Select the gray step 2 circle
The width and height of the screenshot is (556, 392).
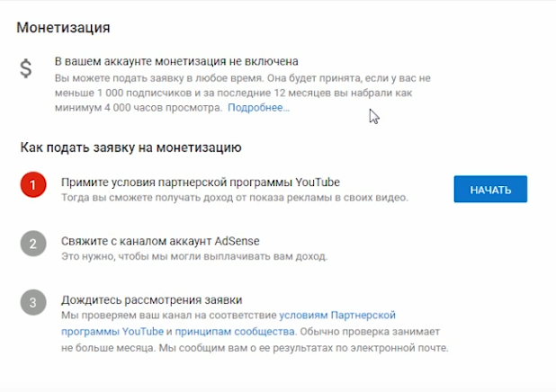pos(32,245)
